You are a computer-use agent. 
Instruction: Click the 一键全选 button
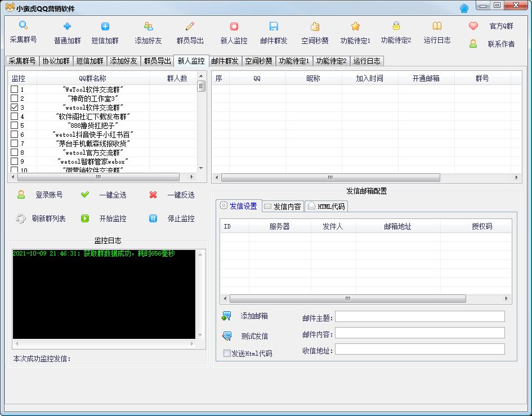[85, 195]
